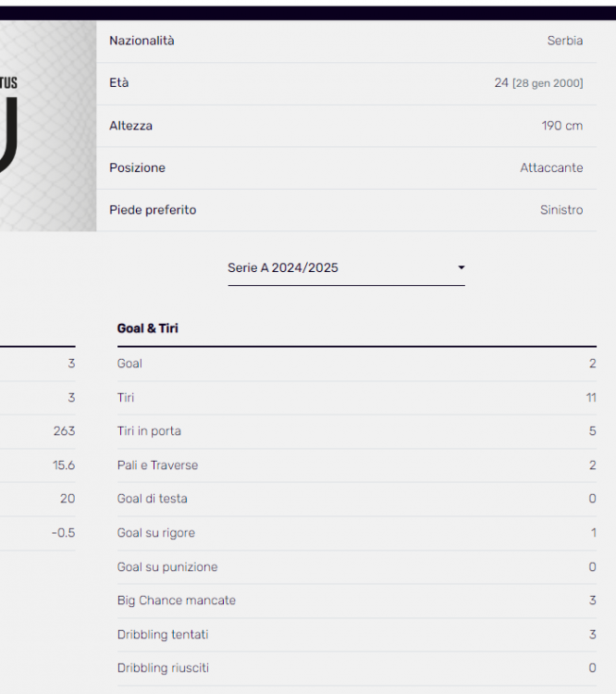Select the Altezza row label
616x694 pixels.
[x=130, y=126]
